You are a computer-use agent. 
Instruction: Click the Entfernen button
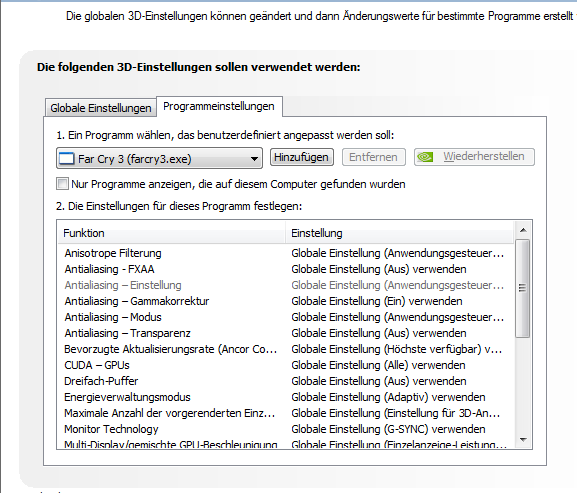[374, 157]
